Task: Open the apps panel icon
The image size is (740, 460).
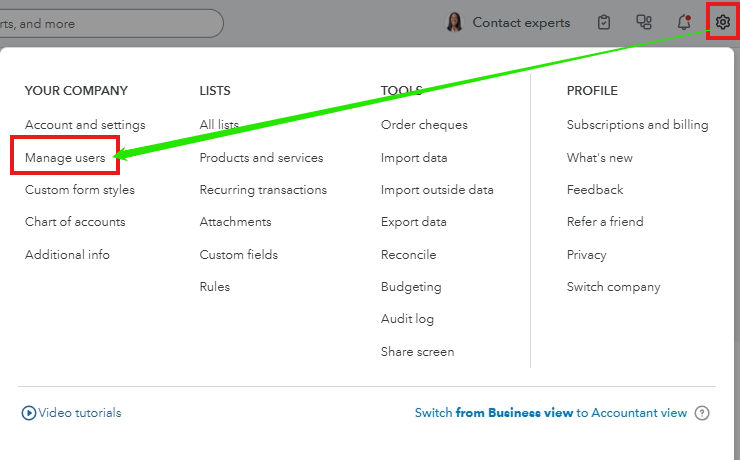Action: tap(644, 22)
